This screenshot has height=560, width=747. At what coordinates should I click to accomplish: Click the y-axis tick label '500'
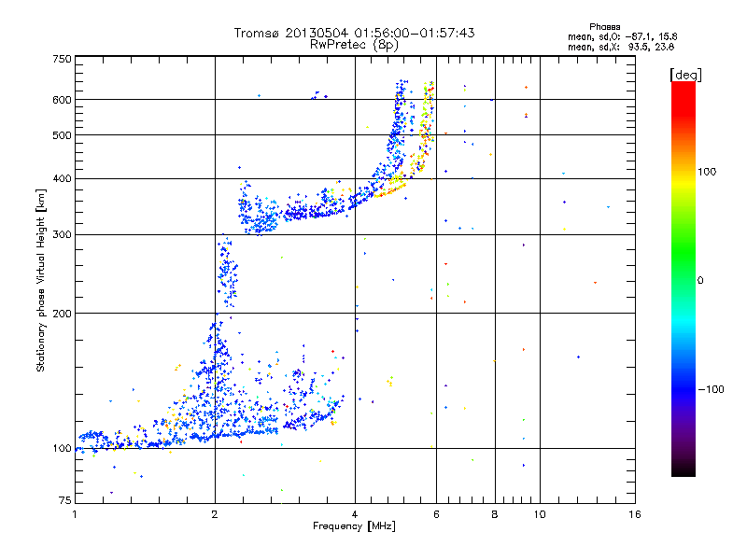[62, 135]
